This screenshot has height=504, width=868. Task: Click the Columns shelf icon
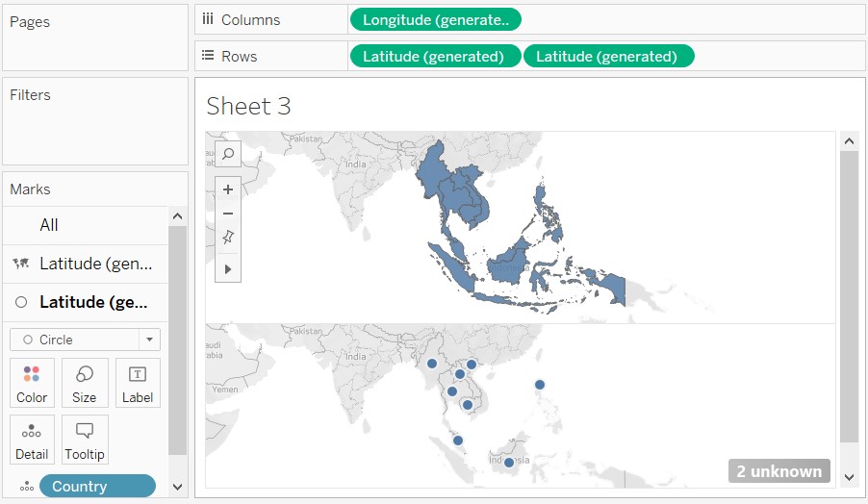(x=208, y=19)
